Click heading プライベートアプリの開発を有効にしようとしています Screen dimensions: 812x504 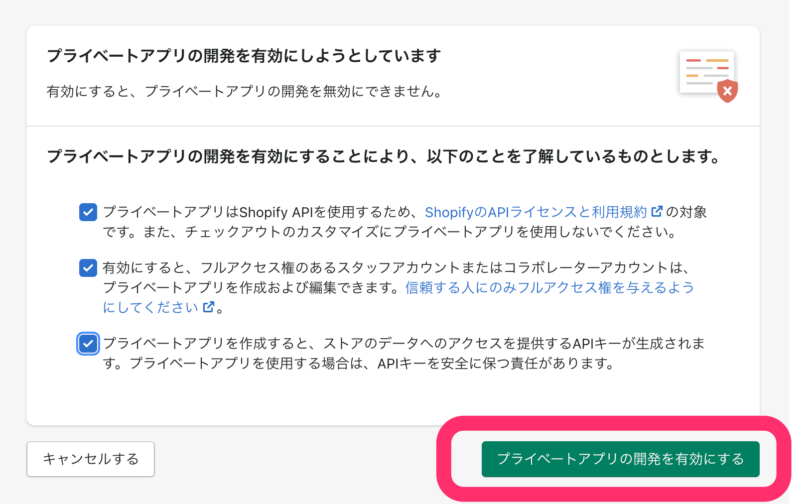point(244,56)
